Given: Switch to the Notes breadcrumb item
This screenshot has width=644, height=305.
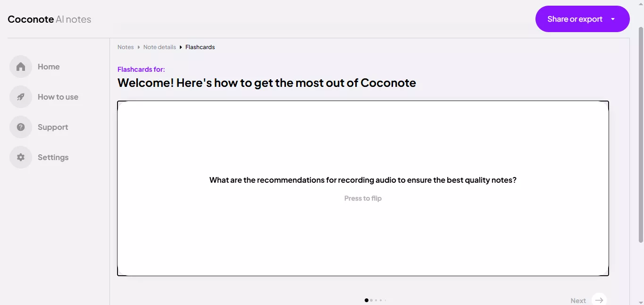Looking at the screenshot, I should 125,47.
